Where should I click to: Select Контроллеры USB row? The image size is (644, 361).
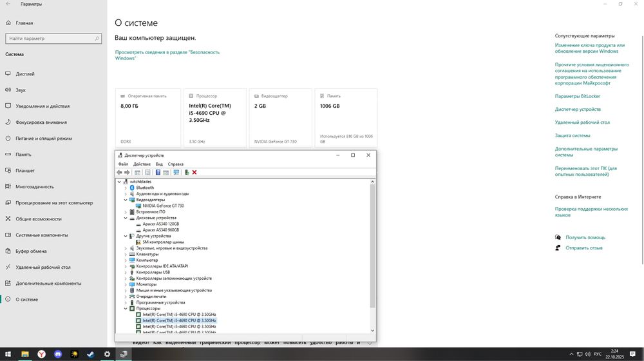pyautogui.click(x=153, y=272)
